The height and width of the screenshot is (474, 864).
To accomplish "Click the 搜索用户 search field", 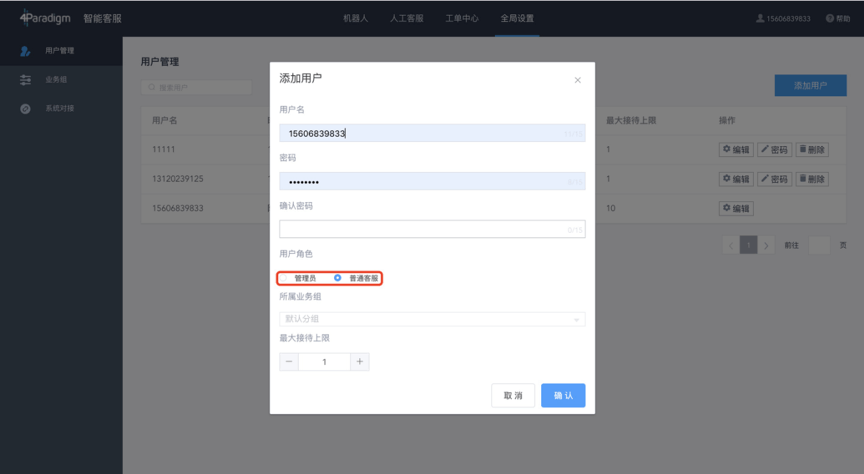I will [x=197, y=87].
